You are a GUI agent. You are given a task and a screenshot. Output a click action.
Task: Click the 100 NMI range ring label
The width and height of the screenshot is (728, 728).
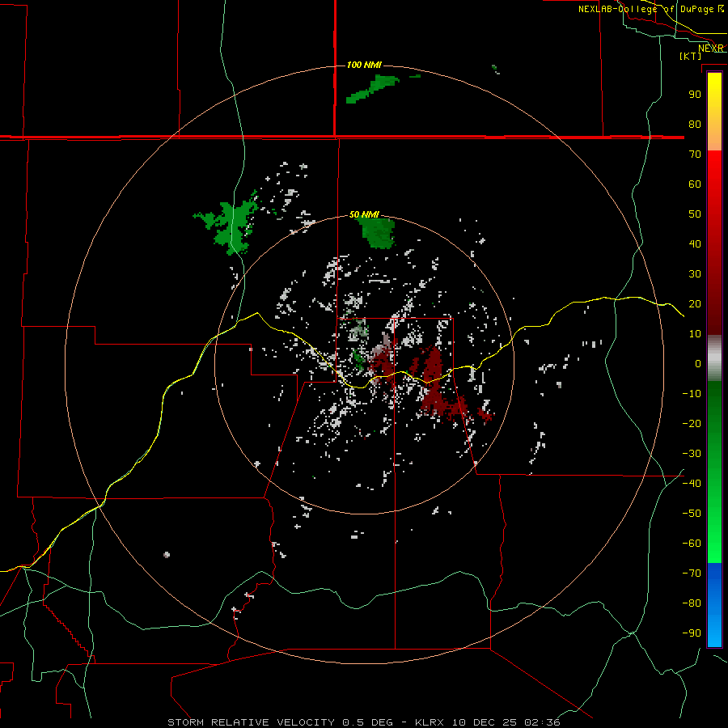(364, 65)
